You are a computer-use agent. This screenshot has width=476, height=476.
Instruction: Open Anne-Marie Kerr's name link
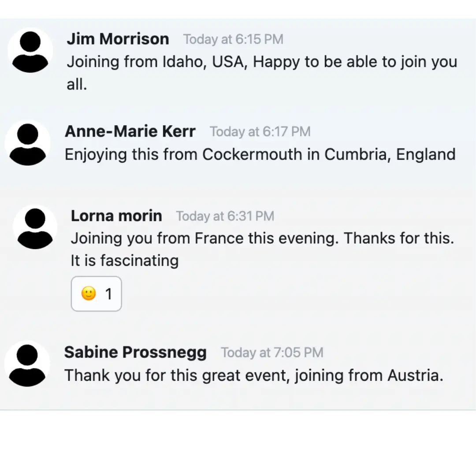[x=130, y=131]
